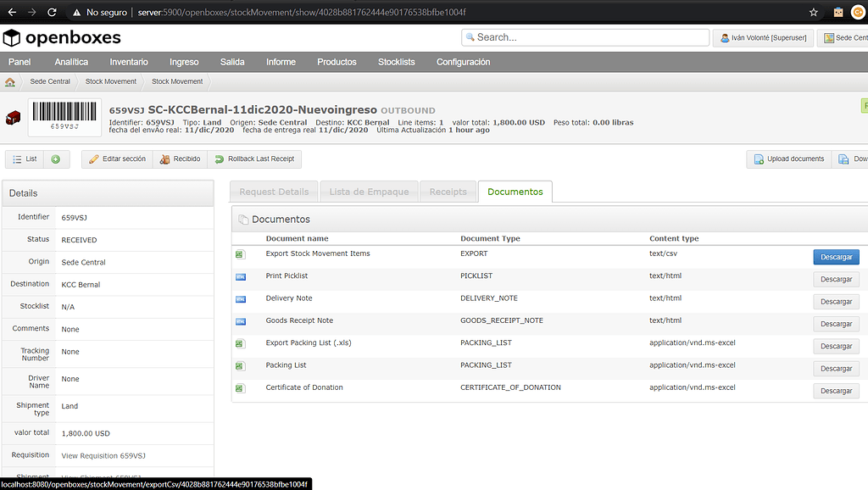Download the Delivery Note with Descargar
The height and width of the screenshot is (490, 868).
(836, 302)
